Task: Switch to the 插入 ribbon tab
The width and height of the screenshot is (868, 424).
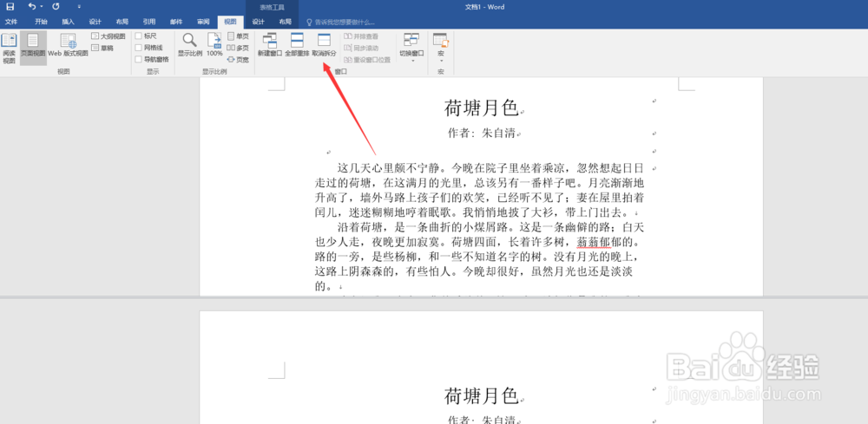Action: tap(68, 23)
